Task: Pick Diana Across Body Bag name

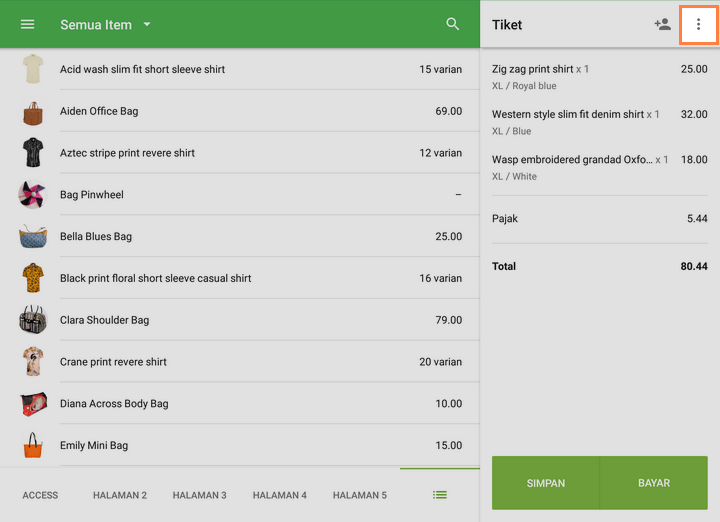Action: [114, 404]
